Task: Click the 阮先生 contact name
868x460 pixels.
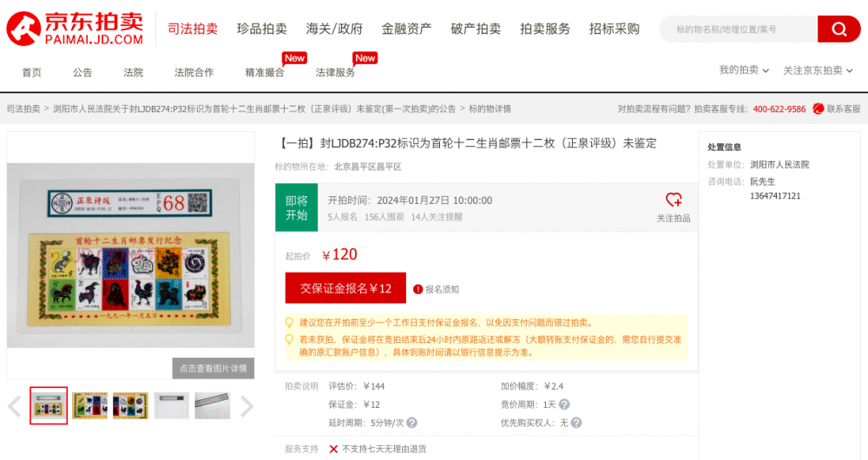Action: click(x=763, y=181)
